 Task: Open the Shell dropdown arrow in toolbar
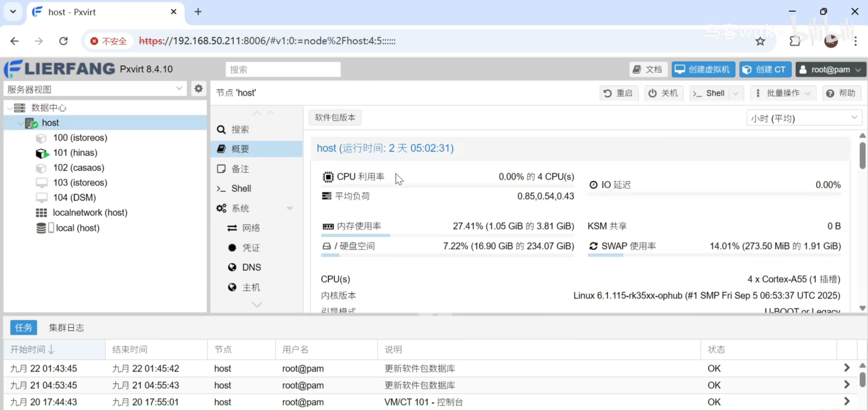736,93
